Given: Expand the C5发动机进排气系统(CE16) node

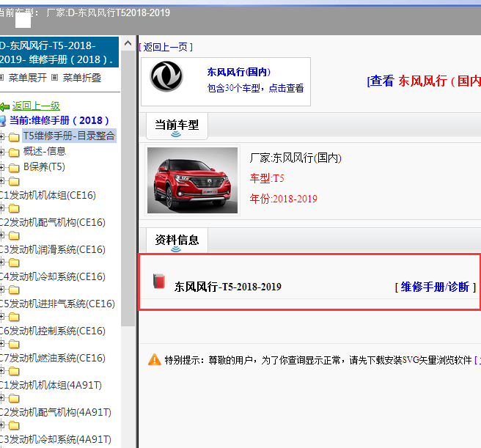Looking at the screenshot, I should (2, 290).
